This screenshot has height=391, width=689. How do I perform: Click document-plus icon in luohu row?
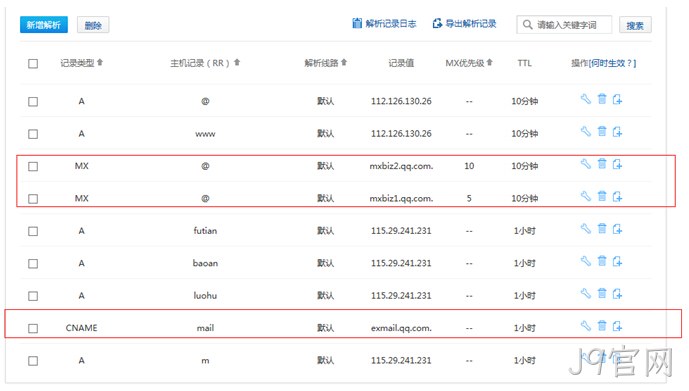pos(617,293)
